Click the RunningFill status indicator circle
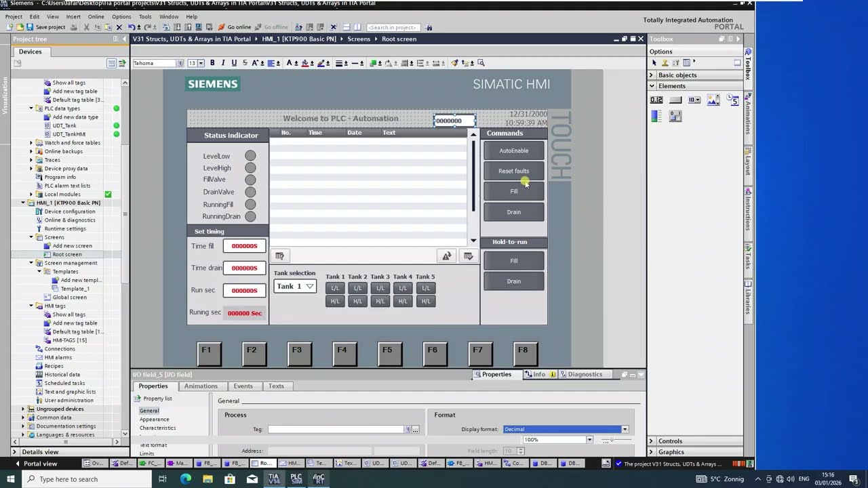Screen dimensions: 868x488 (250, 204)
